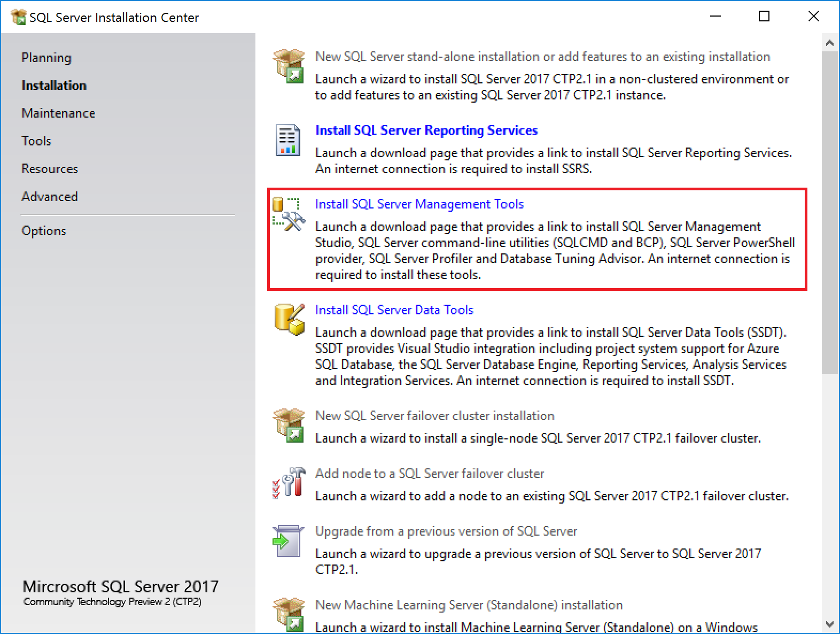Select the Installation section

pyautogui.click(x=54, y=86)
